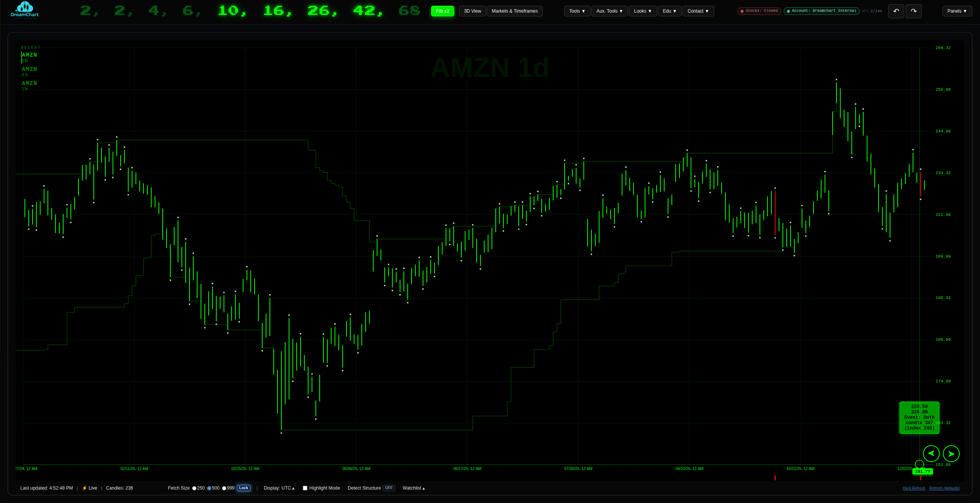This screenshot has width=980, height=503.
Task: Click the circular cursor marker on the time axis
Action: (x=920, y=464)
